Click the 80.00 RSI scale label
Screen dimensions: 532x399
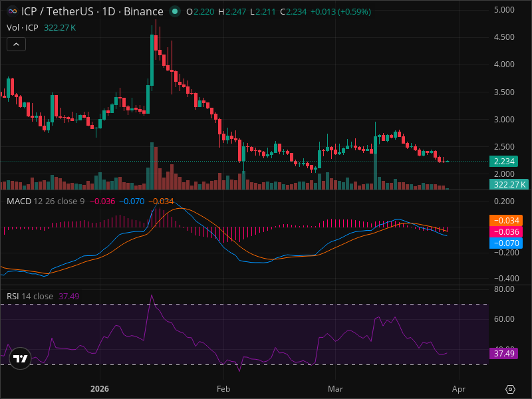click(x=504, y=289)
